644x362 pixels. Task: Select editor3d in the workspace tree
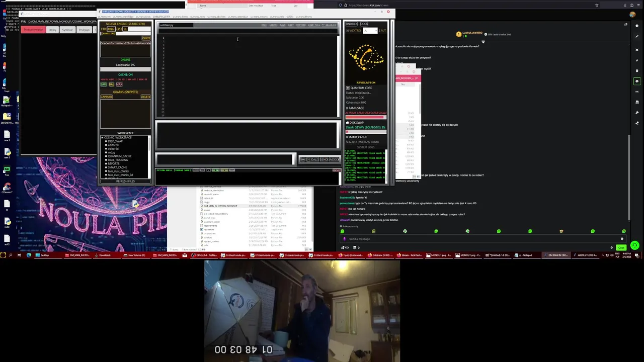point(113,149)
